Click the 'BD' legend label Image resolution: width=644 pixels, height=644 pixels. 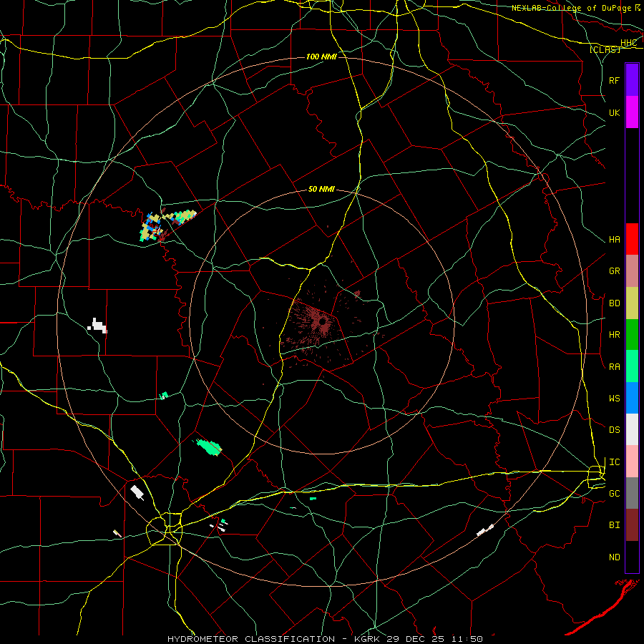coord(614,303)
